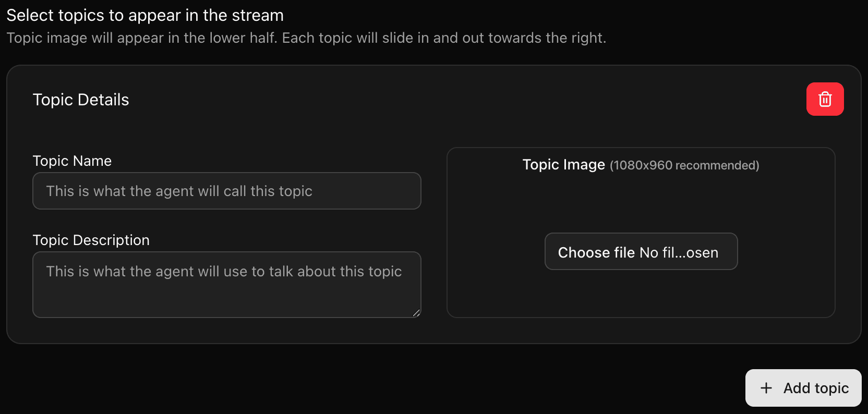868x414 pixels.
Task: Click the Topic Details heading
Action: pyautogui.click(x=81, y=99)
